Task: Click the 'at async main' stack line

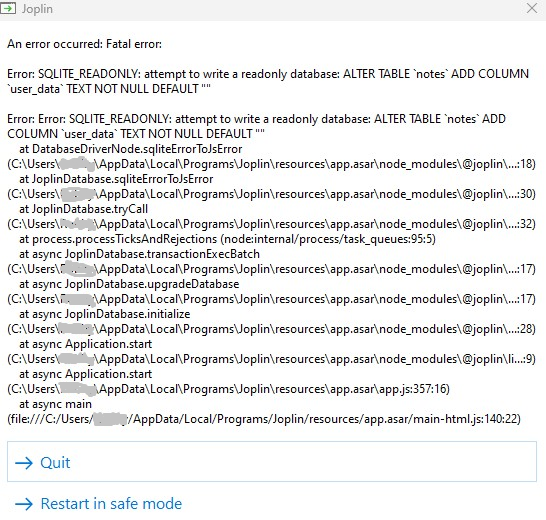Action: pos(55,404)
